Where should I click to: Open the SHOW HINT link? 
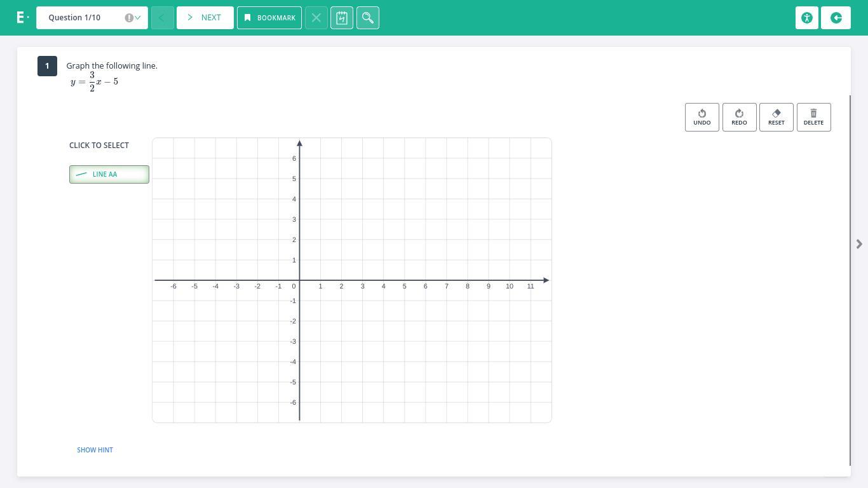[x=95, y=450]
